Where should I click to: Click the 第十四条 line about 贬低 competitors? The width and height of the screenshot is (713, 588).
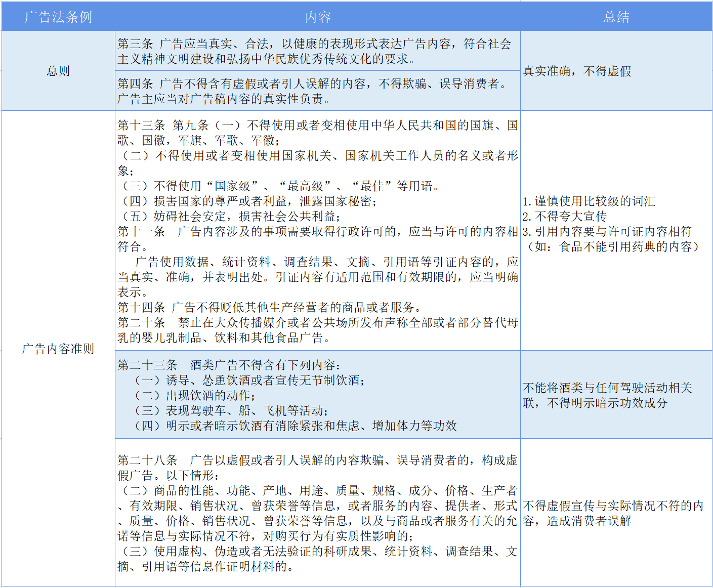[x=270, y=308]
